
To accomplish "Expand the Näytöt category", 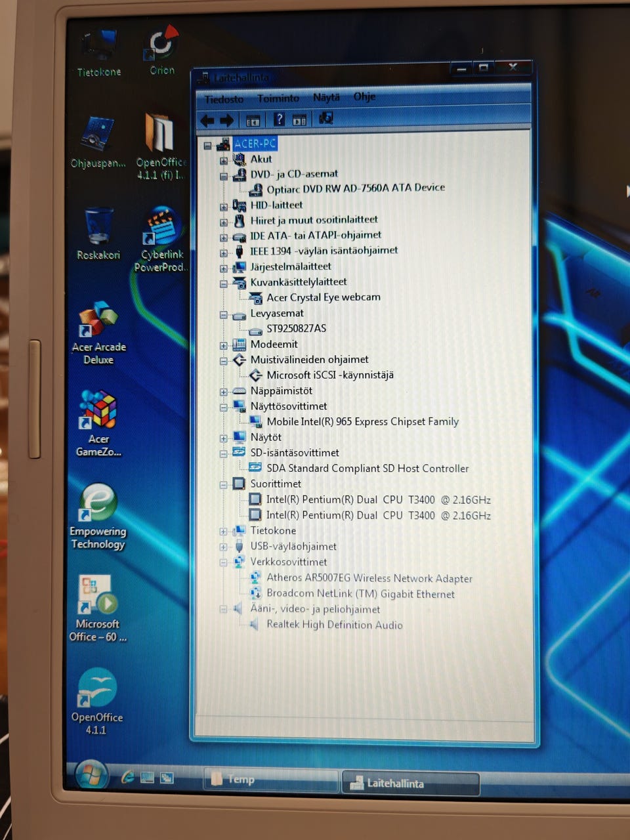I will (224, 438).
